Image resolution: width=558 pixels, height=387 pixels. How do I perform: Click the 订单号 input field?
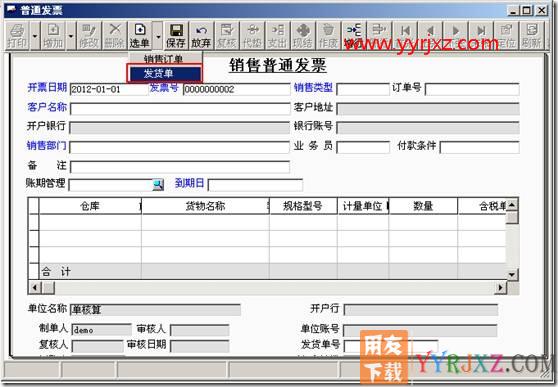pos(472,89)
